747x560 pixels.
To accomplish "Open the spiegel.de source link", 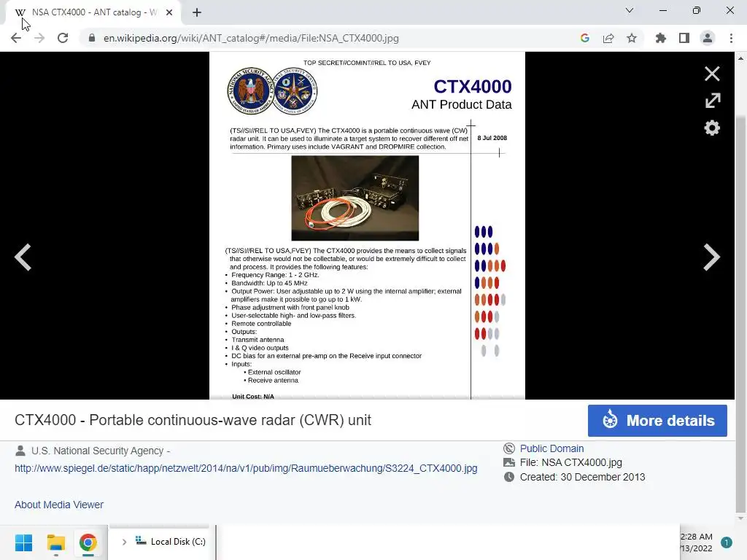I will tap(246, 468).
